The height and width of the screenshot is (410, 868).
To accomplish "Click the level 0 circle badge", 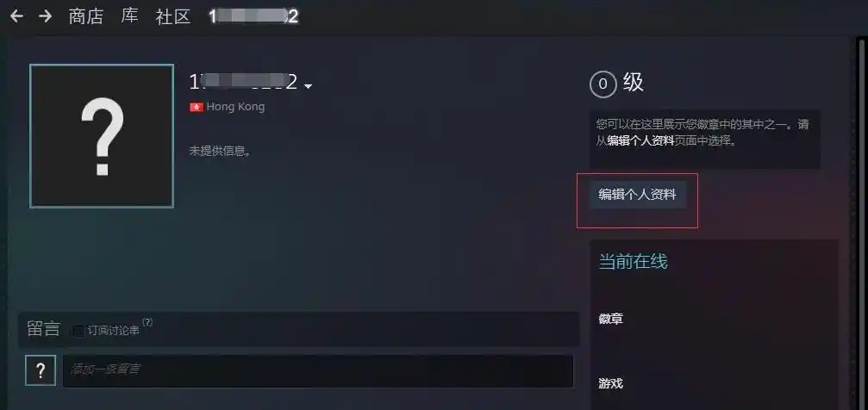I will (x=603, y=84).
